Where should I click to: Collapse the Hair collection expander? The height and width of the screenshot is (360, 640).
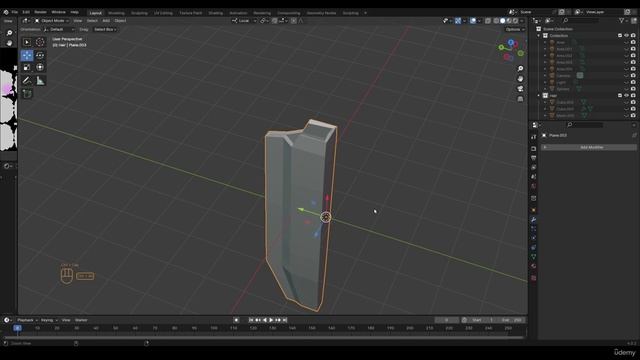(x=539, y=96)
